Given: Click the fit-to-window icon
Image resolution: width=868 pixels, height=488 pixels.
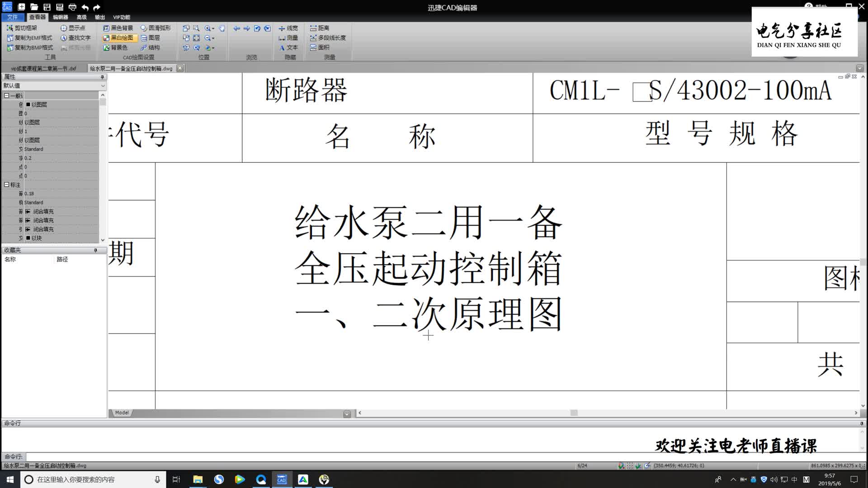Looking at the screenshot, I should (x=196, y=38).
